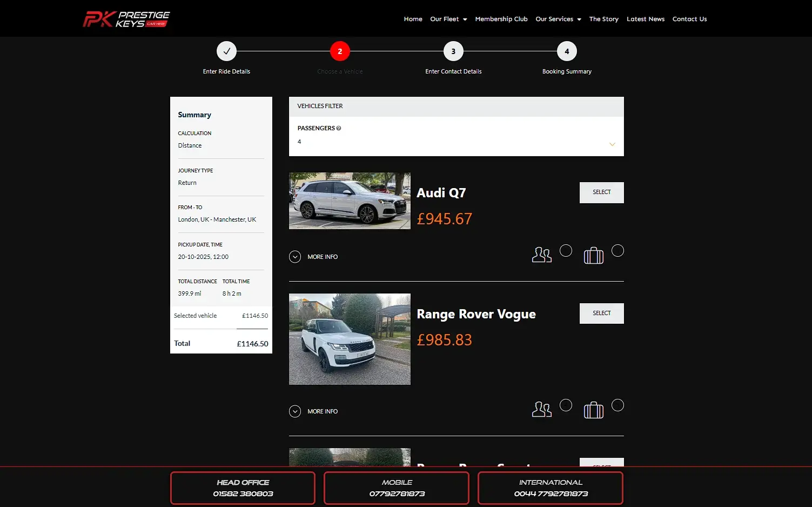
Task: Click the Range Rover Vogue title
Action: (x=477, y=314)
